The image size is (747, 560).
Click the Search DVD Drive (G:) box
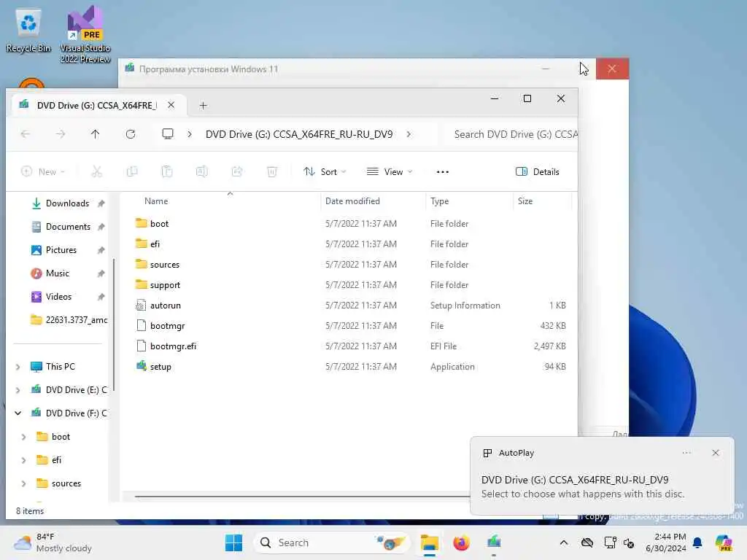(511, 134)
